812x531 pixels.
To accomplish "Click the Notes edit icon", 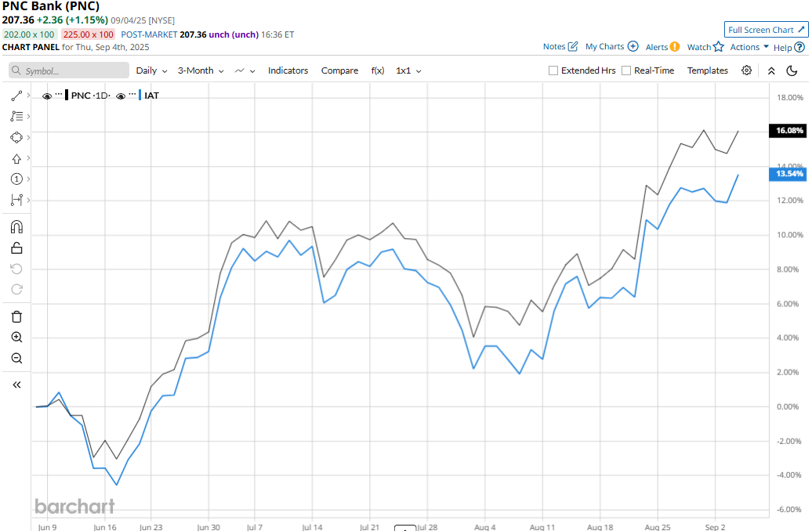I will pyautogui.click(x=573, y=46).
